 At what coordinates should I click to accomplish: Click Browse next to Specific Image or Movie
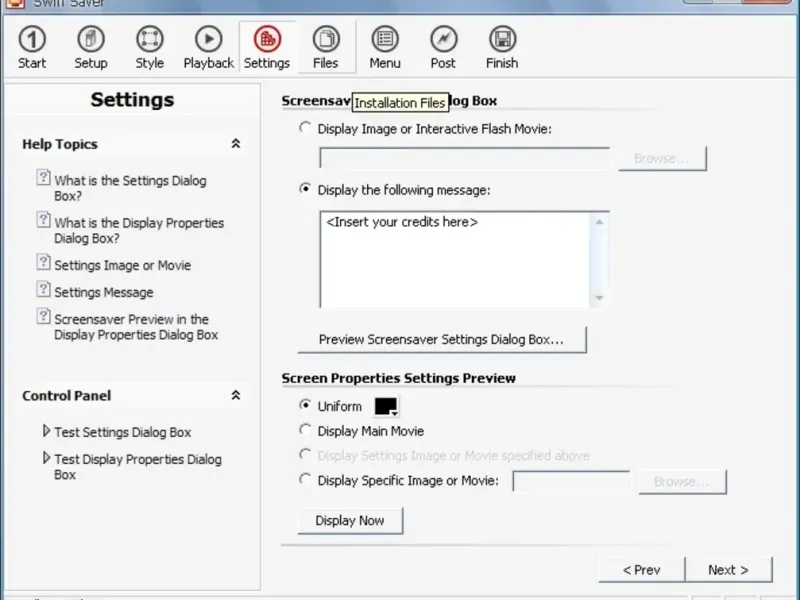click(x=682, y=482)
